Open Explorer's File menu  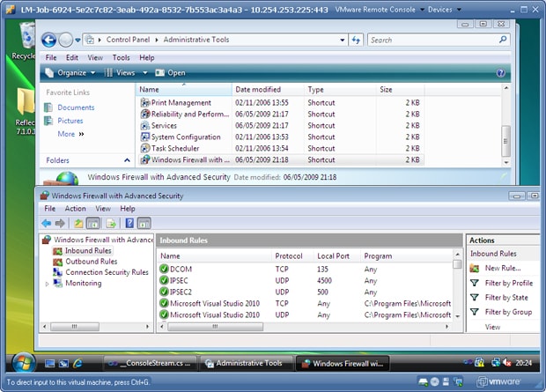click(51, 57)
